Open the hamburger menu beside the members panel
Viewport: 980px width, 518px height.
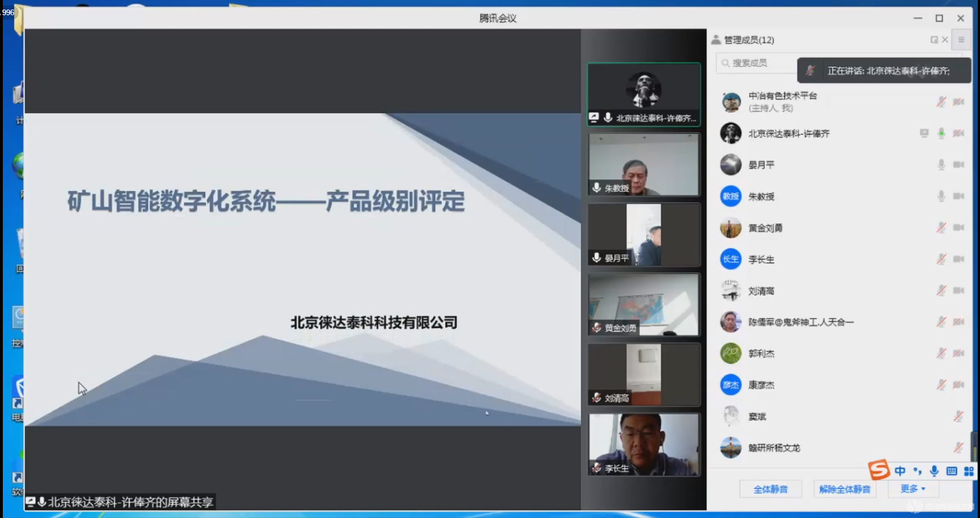[x=961, y=40]
